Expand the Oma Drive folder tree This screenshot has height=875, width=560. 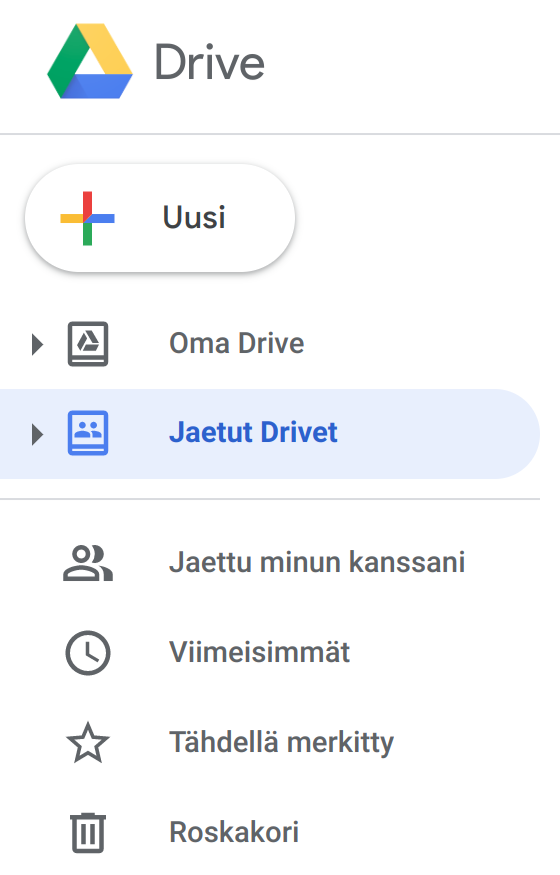pos(37,344)
